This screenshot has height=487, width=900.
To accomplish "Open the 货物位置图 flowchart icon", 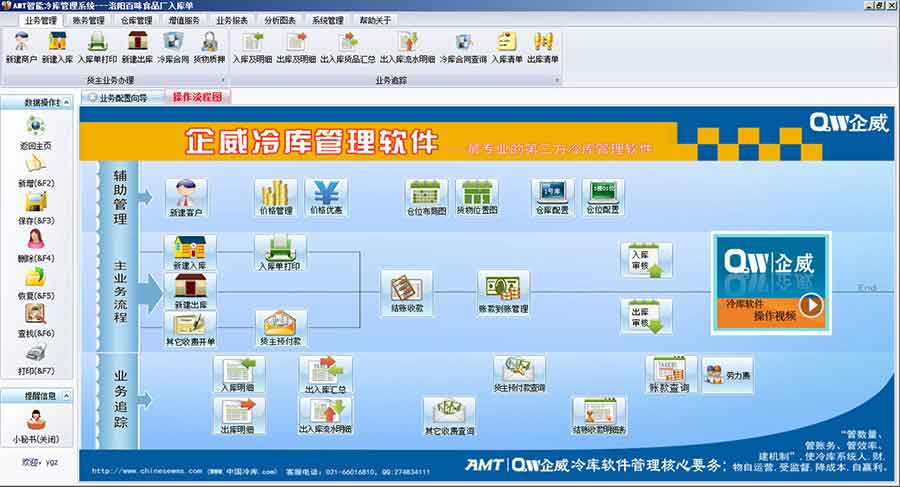I will pos(477,197).
